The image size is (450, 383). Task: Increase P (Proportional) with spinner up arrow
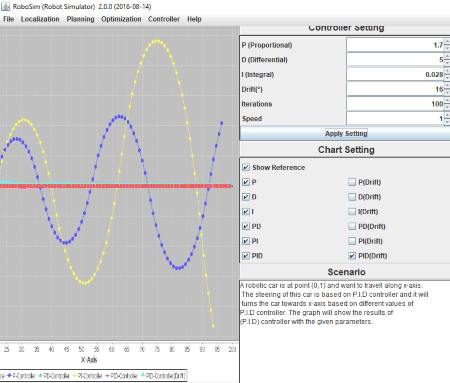click(447, 41)
